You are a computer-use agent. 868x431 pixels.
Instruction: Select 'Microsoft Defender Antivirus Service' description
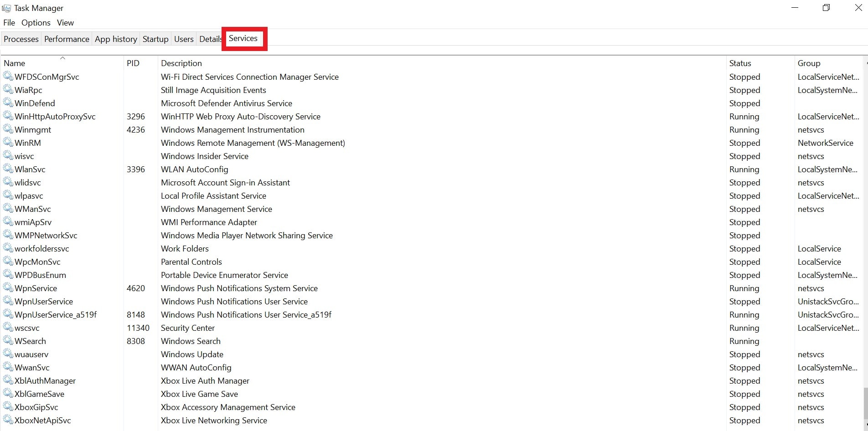click(x=227, y=103)
